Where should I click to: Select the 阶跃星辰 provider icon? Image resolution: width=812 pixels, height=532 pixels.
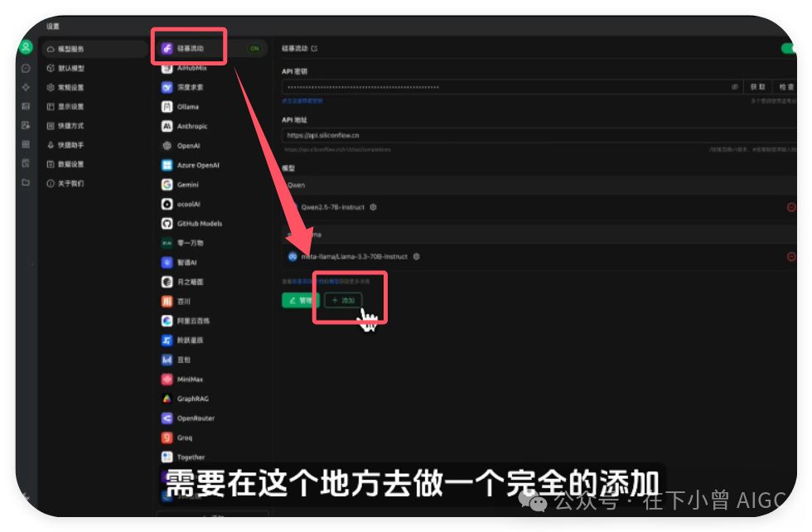pos(167,341)
